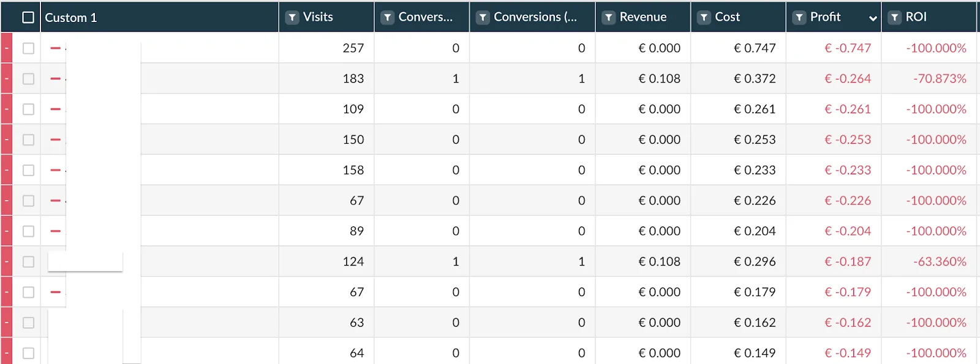Select checkbox of row with 183 visits
Image resolution: width=980 pixels, height=364 pixels.
point(28,79)
